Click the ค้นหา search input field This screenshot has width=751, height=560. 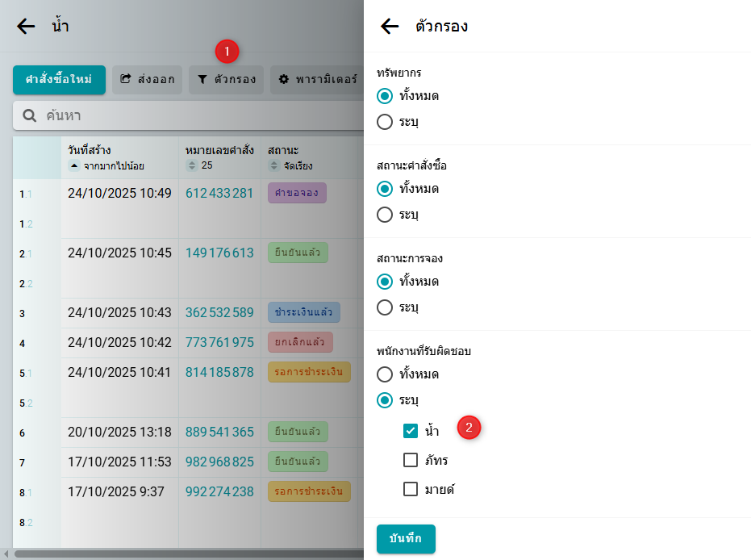194,115
